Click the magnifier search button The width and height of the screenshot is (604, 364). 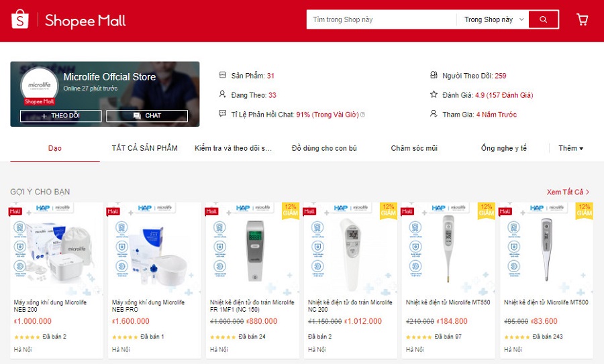point(544,19)
